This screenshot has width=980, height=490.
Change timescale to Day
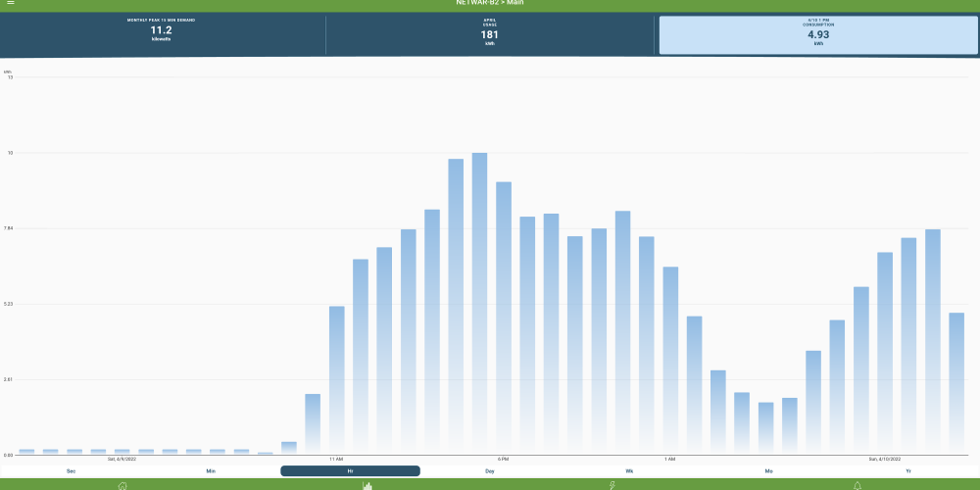[x=489, y=471]
